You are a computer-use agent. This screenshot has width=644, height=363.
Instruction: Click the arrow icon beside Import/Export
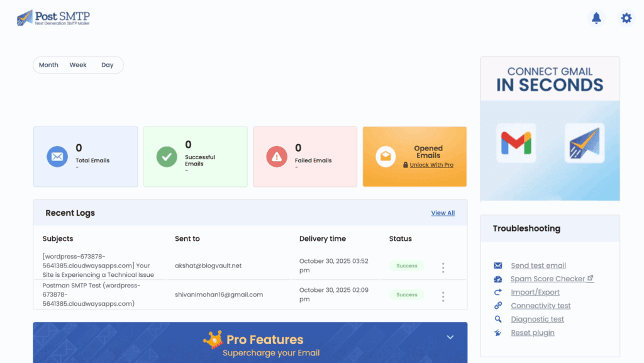click(x=498, y=293)
